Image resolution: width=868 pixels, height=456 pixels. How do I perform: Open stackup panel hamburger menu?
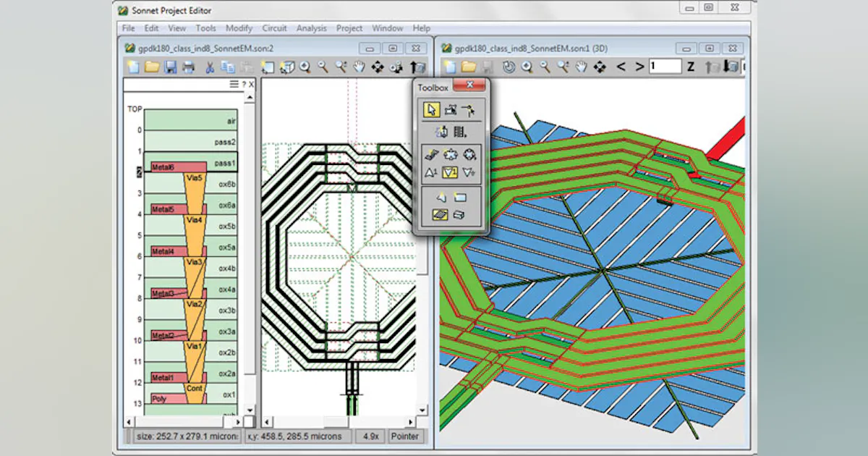(234, 85)
